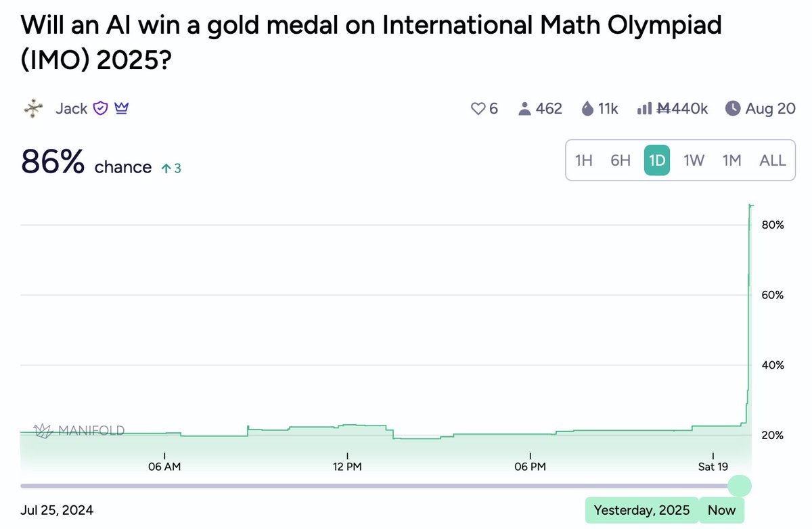
Task: Select the 6H time range
Action: (621, 160)
